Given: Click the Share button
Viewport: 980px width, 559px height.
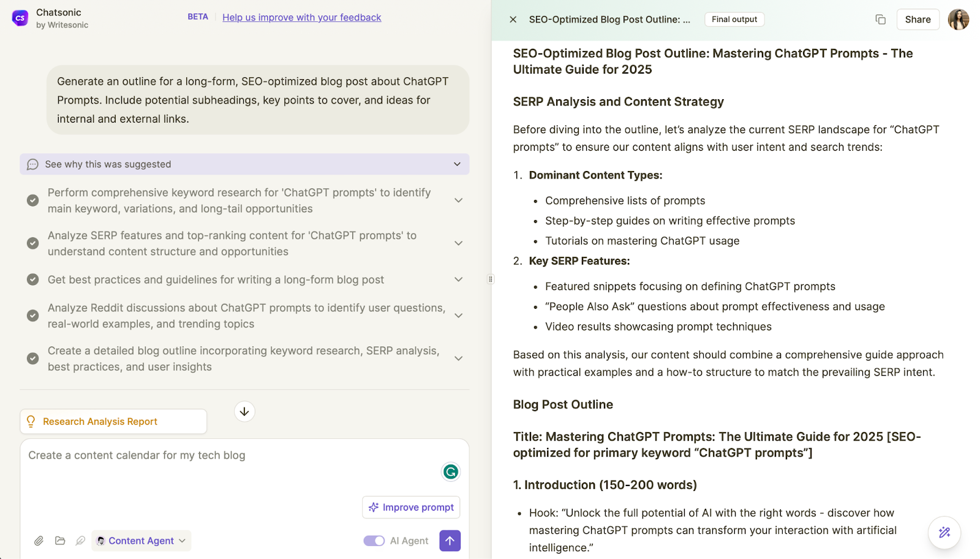Looking at the screenshot, I should [x=918, y=20].
